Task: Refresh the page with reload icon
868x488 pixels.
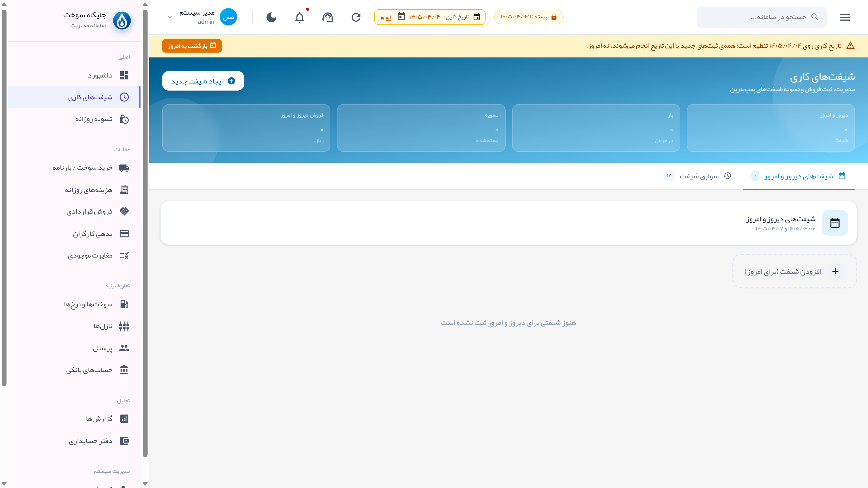Action: [356, 17]
